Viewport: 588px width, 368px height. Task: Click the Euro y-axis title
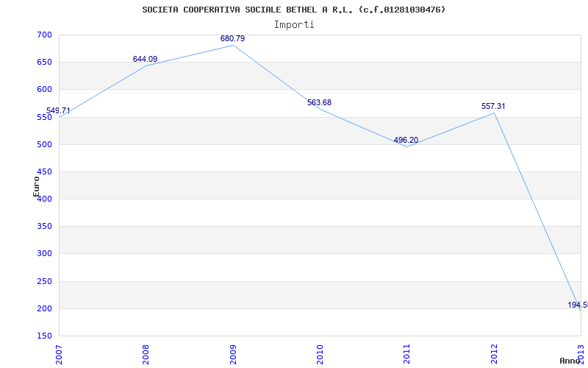tap(36, 186)
